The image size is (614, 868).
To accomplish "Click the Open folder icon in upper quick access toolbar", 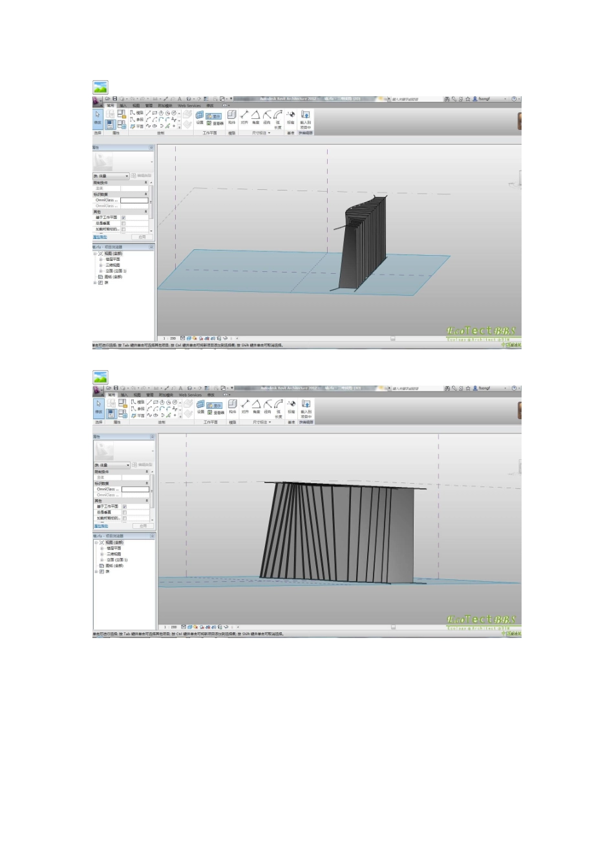I will [x=109, y=99].
